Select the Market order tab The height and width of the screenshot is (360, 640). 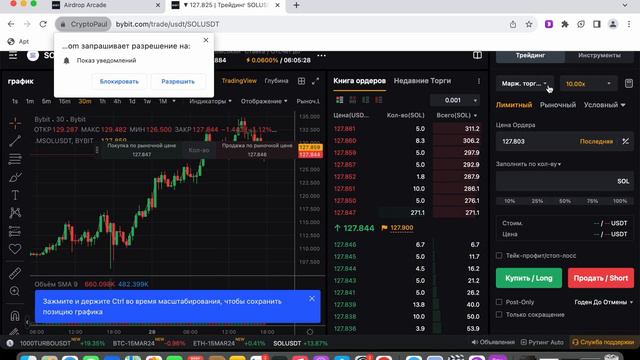(558, 105)
